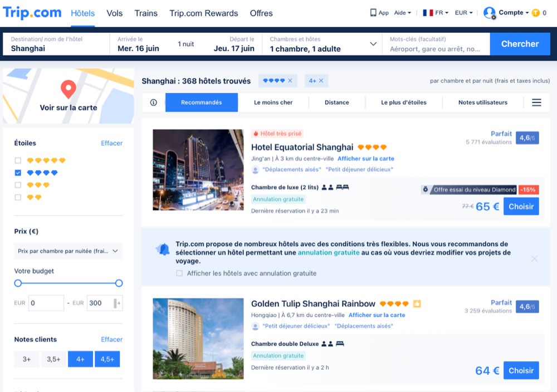Click Golden Tulip reviewer avatar icon
Screen dimensions: 557x392
coord(255,326)
